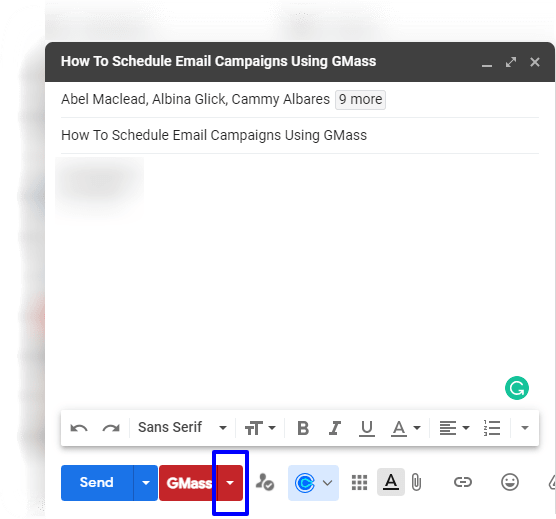Click inside the email body area
Image resolution: width=556 pixels, height=519 pixels.
[x=300, y=280]
